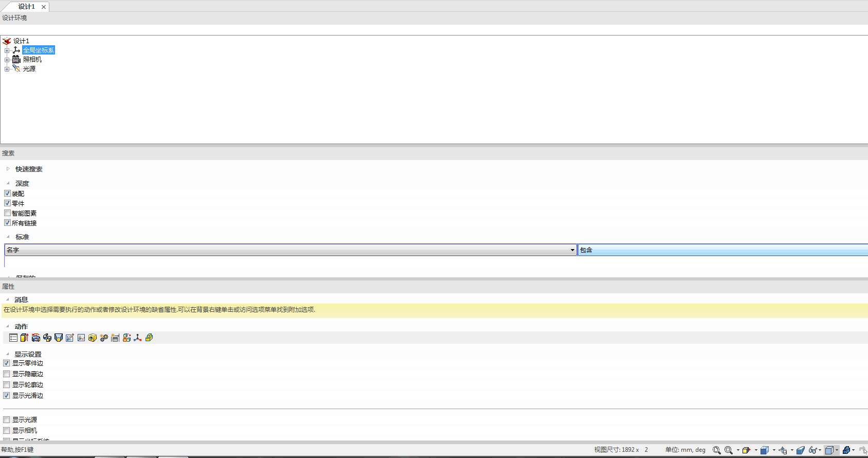Viewport: 868px width, 458px height.
Task: Uncheck the 零件 checkbox
Action: click(7, 203)
